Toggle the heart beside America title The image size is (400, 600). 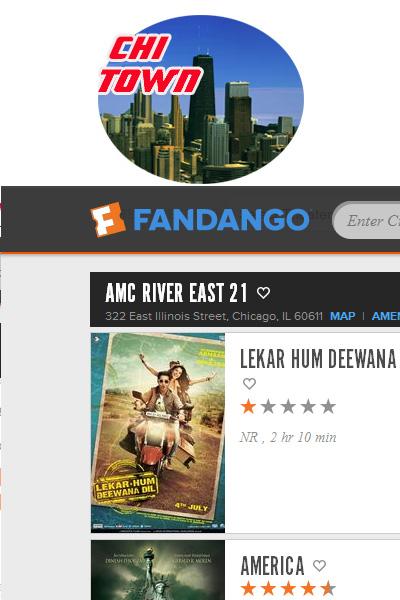(x=319, y=566)
